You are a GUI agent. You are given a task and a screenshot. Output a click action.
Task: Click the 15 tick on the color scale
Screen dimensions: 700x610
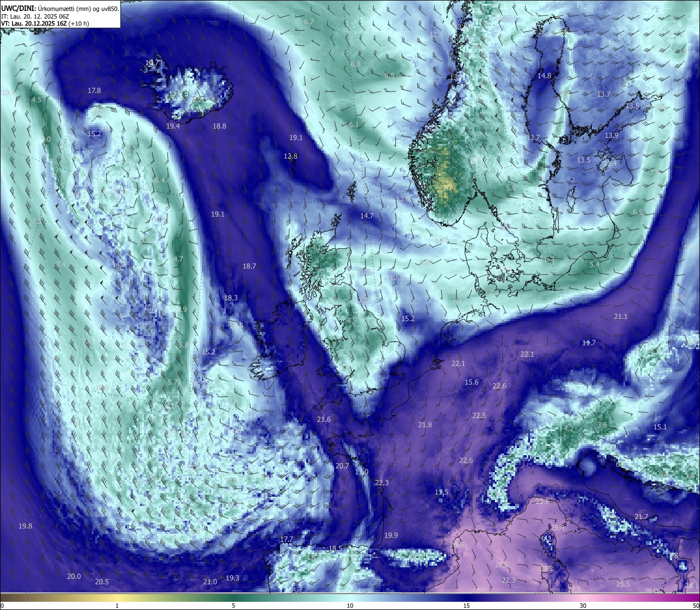coord(466,605)
